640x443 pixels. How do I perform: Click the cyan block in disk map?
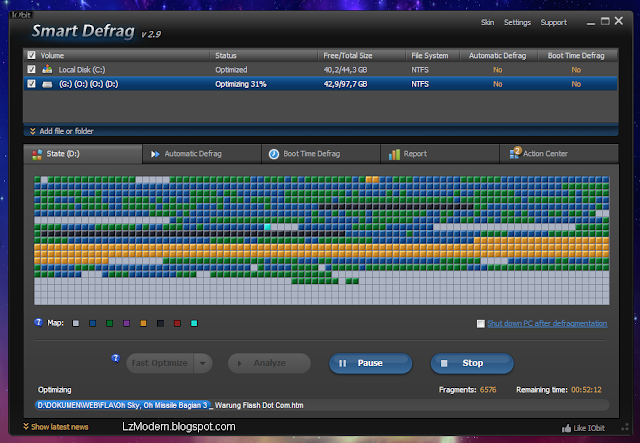click(x=267, y=227)
